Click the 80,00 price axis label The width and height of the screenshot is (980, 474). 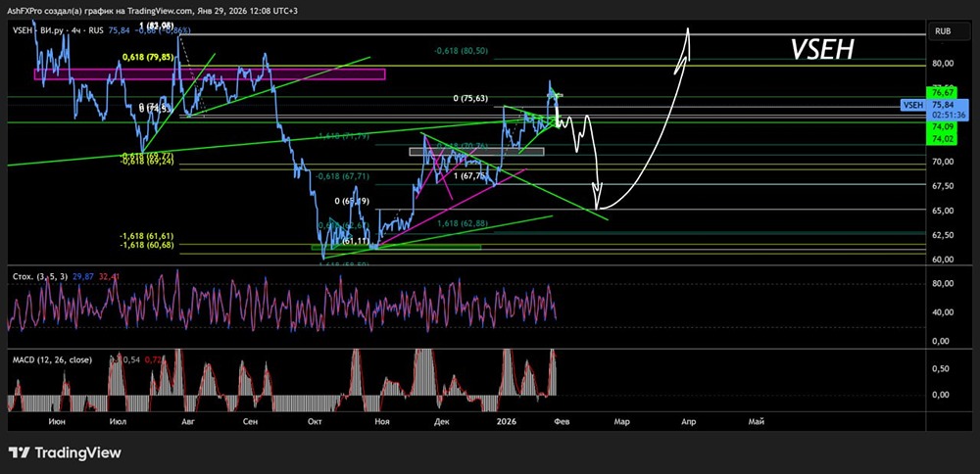coord(943,63)
